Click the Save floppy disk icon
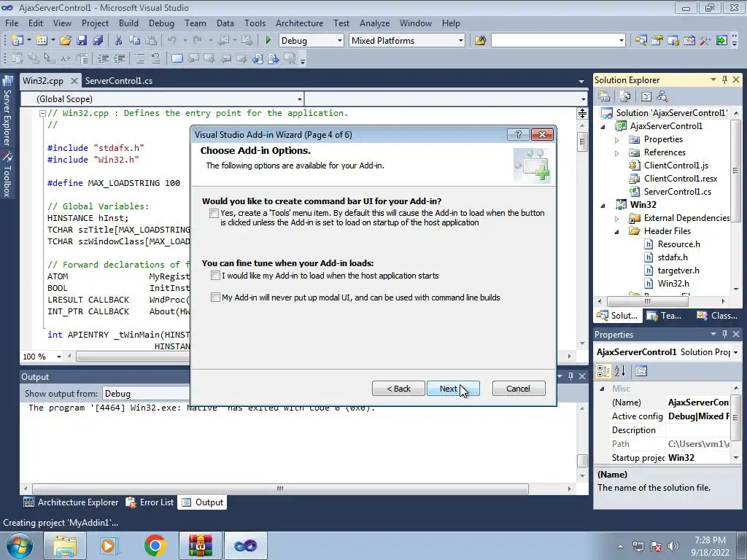This screenshot has width=747, height=560. click(82, 41)
